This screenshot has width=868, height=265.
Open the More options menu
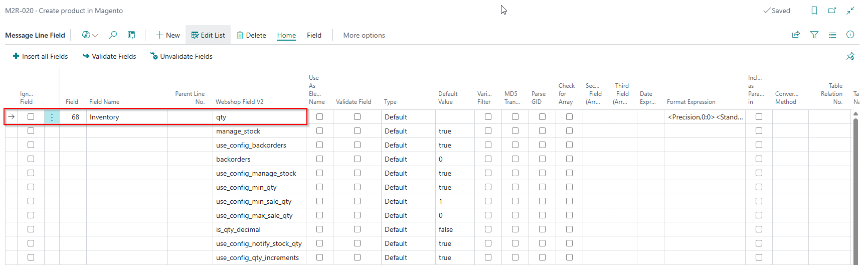pos(364,35)
